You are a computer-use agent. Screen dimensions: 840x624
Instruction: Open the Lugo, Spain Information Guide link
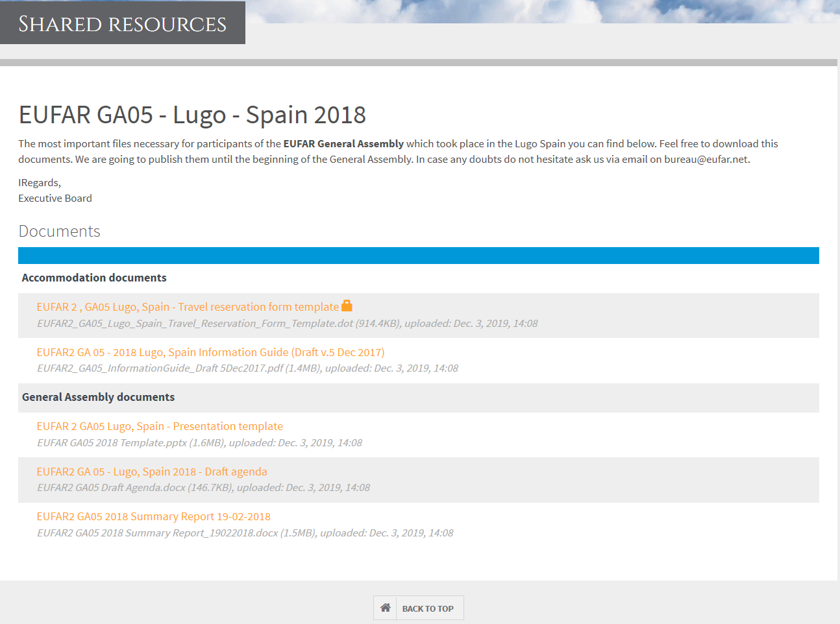tap(210, 352)
